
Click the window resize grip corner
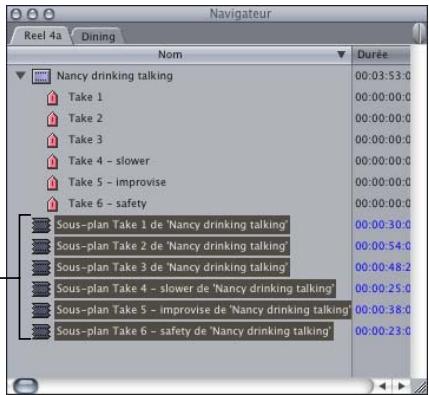point(419,386)
